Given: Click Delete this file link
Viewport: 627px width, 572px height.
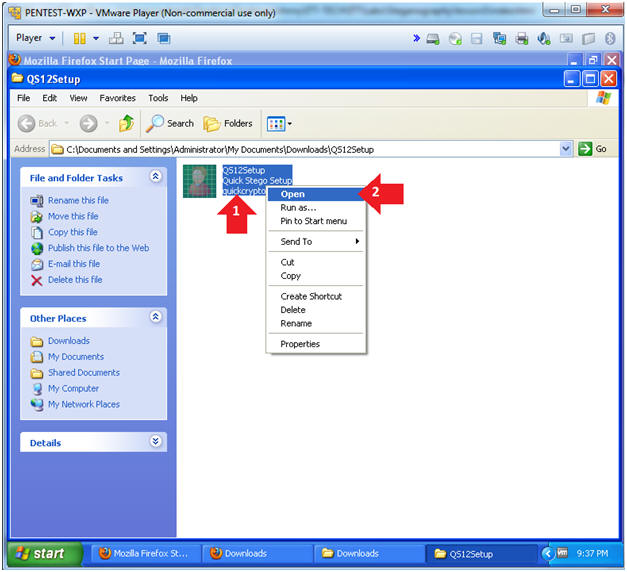Looking at the screenshot, I should pos(75,280).
